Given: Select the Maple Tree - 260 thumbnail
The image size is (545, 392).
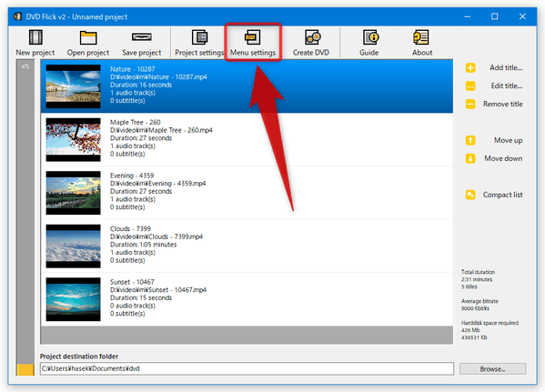Looking at the screenshot, I should pyautogui.click(x=73, y=140).
